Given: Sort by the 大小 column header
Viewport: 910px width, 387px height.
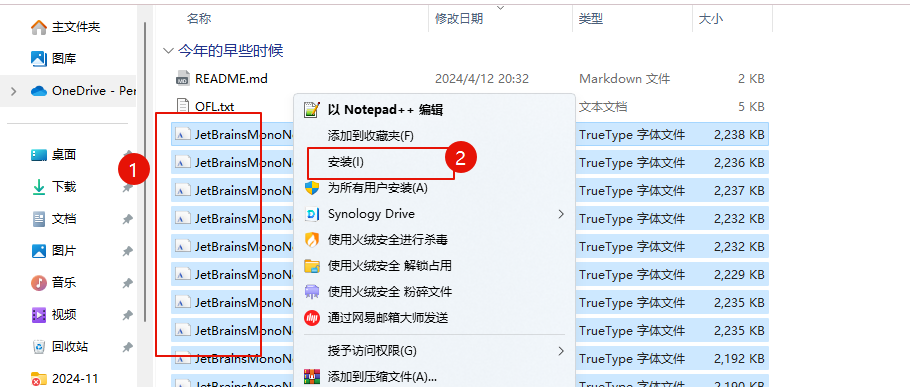Looking at the screenshot, I should [710, 19].
